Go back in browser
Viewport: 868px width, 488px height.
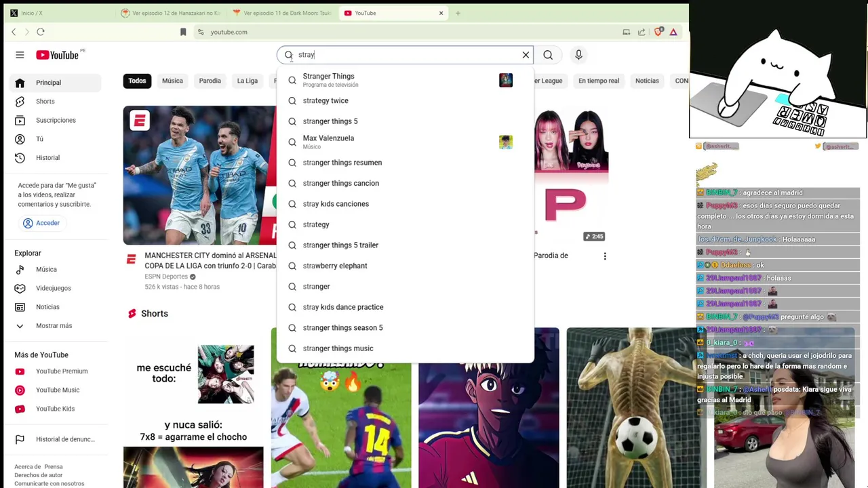click(14, 32)
